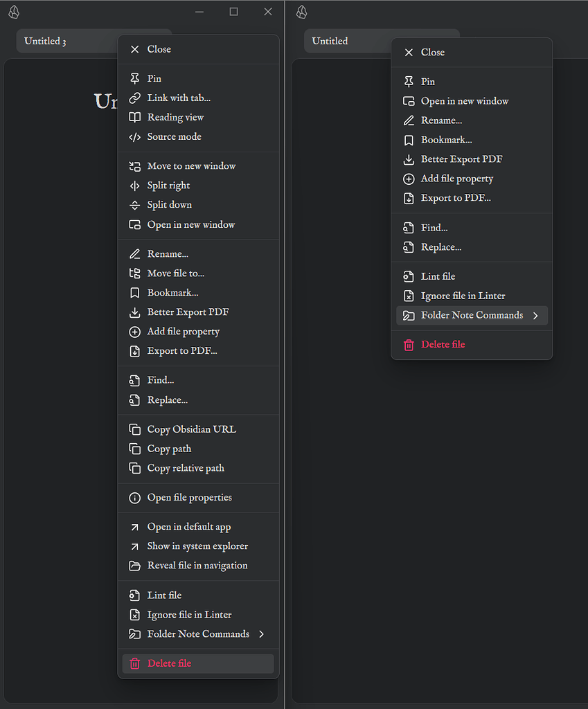Choose Open in new window in the right menu
The image size is (588, 709).
pos(472,101)
